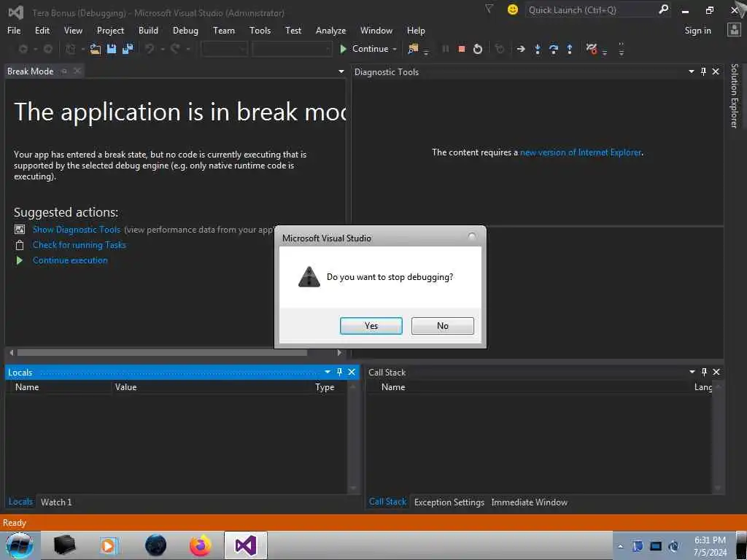
Task: Open the Window menu
Action: click(x=376, y=31)
